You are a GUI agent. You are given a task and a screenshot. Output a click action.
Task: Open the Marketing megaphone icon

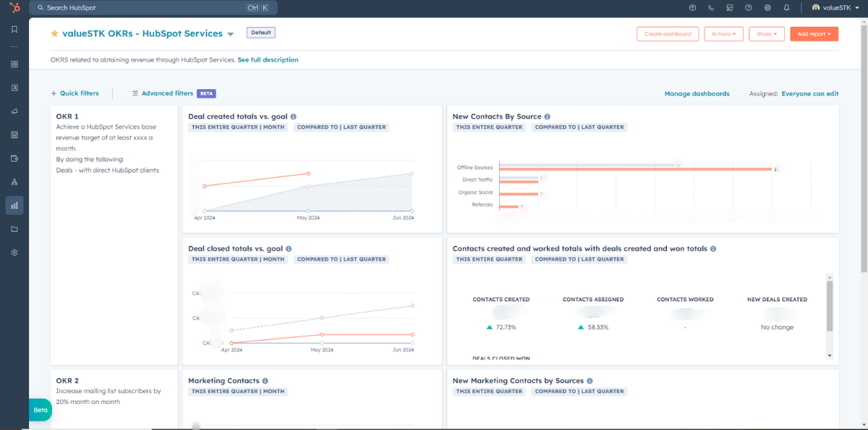coord(14,111)
